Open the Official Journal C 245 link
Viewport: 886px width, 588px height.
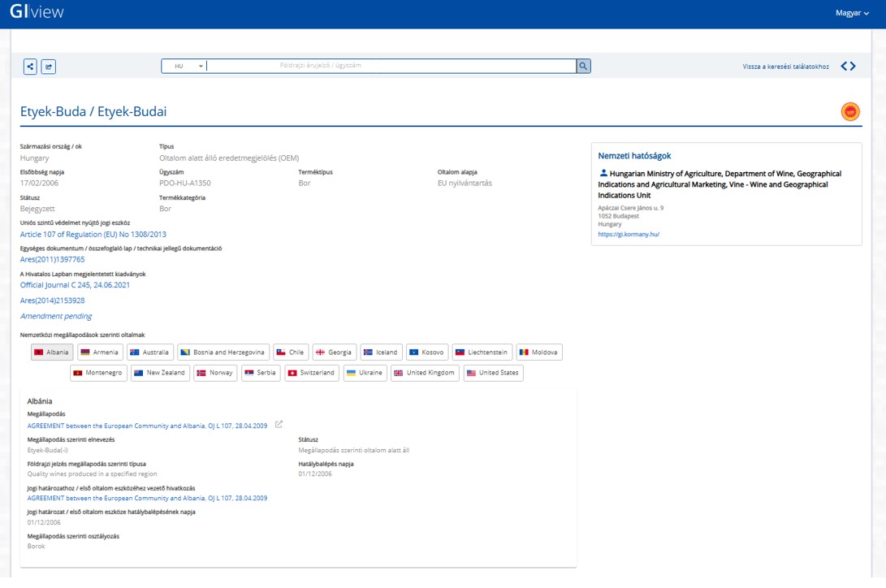75,285
